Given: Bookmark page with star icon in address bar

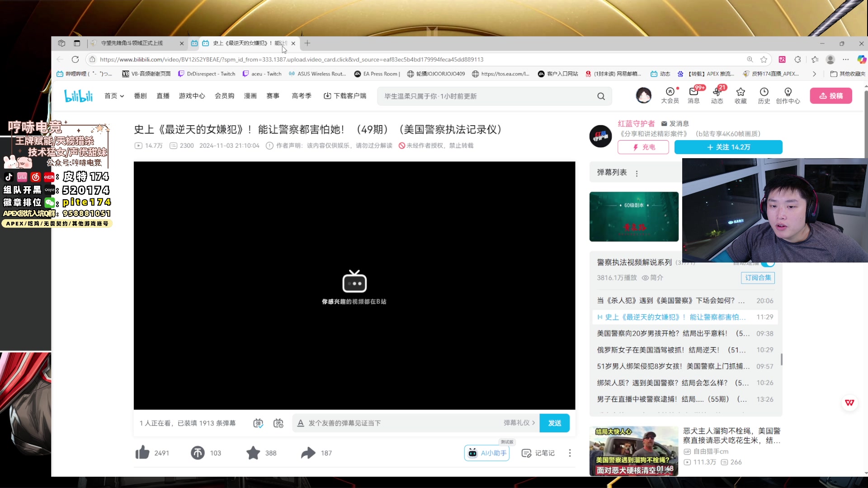Looking at the screenshot, I should click(x=764, y=59).
